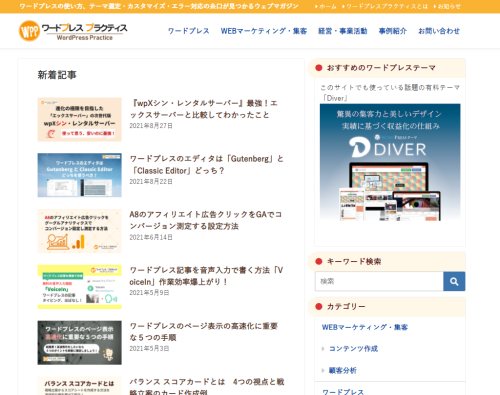Viewport: 500px width, 395px height.
Task: Click the A8 affiliate Google Analytics thumbnail
Action: pyautogui.click(x=80, y=231)
